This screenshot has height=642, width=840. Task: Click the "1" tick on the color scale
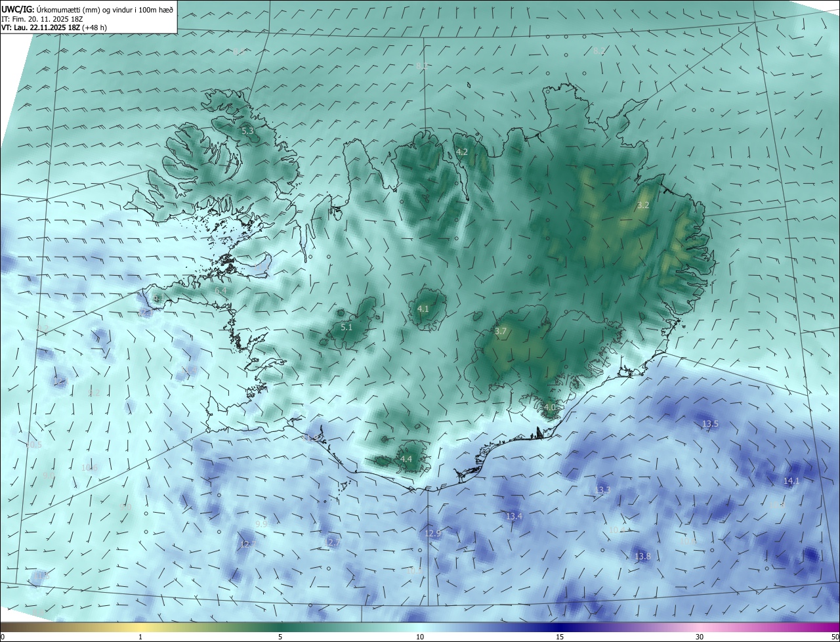pos(140,637)
